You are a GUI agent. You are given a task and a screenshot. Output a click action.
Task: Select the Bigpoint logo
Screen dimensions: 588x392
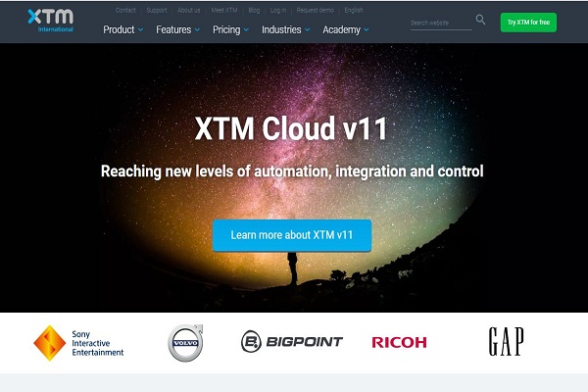pos(292,341)
